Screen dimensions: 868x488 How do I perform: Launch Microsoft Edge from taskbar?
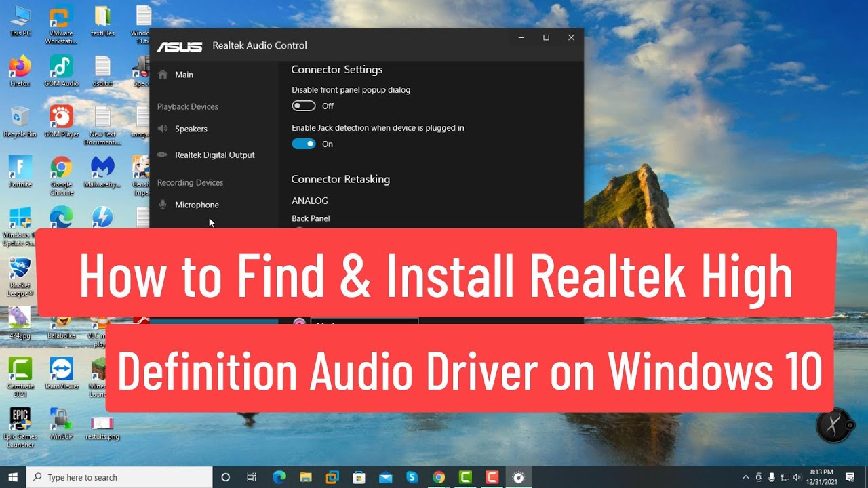point(279,477)
